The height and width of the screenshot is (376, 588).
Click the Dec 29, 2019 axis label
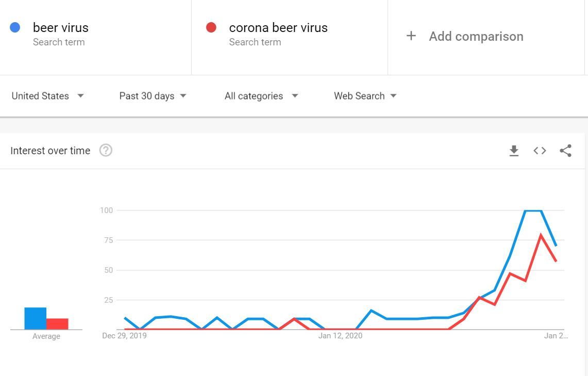[x=124, y=336]
